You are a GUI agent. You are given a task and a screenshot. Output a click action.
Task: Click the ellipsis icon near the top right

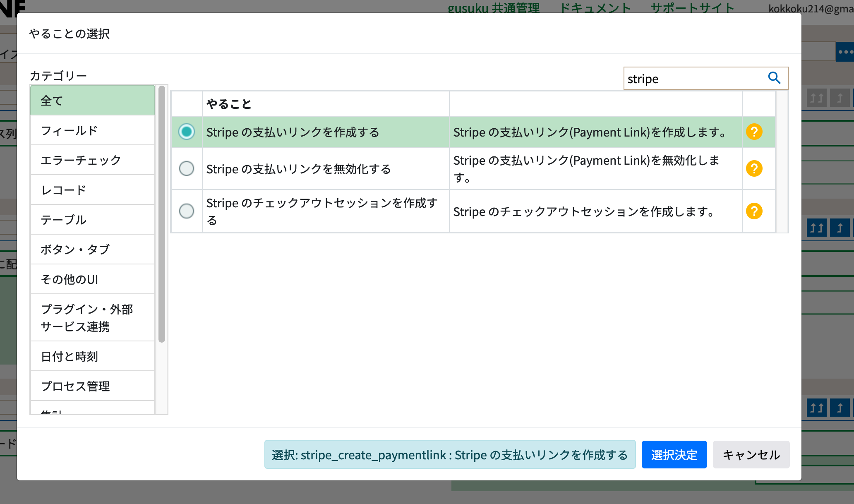[847, 51]
